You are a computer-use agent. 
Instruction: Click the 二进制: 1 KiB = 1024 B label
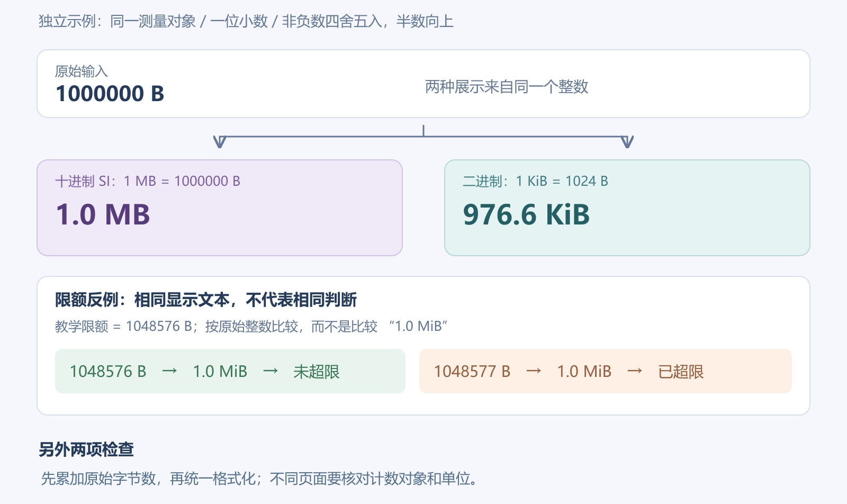click(535, 181)
